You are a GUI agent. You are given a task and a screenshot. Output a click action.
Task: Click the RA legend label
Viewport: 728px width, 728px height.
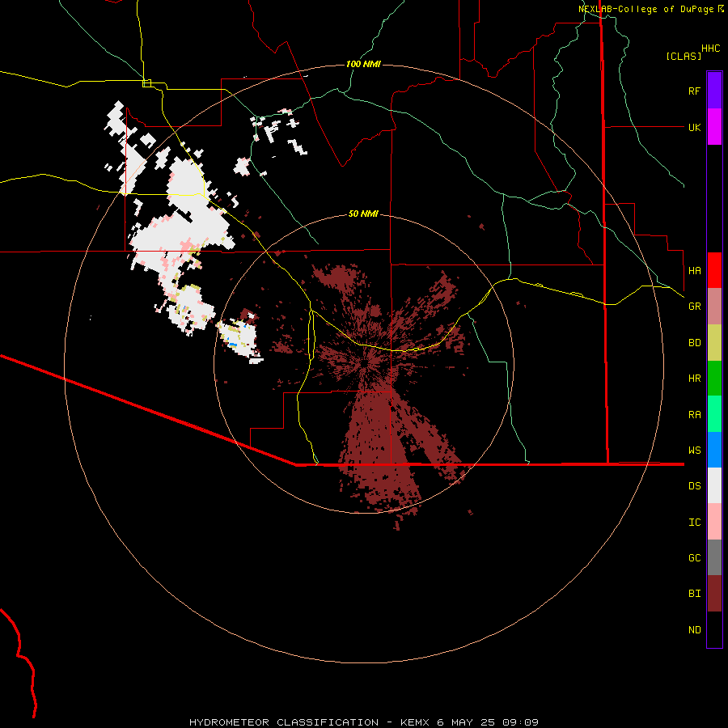point(694,415)
